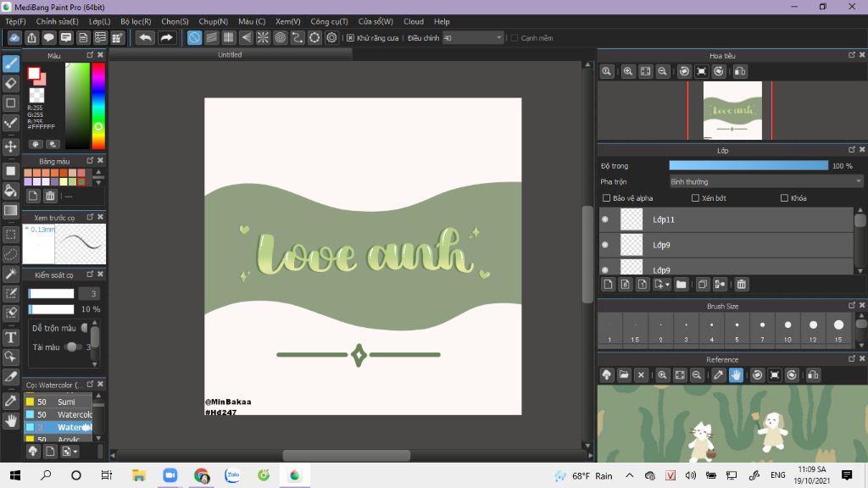This screenshot has width=868, height=488.
Task: Duplicate the current layer
Action: tap(703, 285)
